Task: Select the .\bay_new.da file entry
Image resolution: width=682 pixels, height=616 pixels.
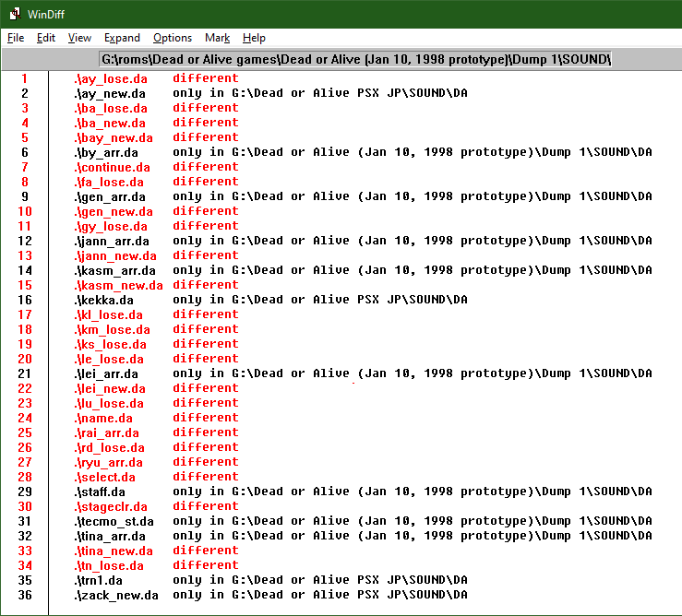Action: coord(114,137)
